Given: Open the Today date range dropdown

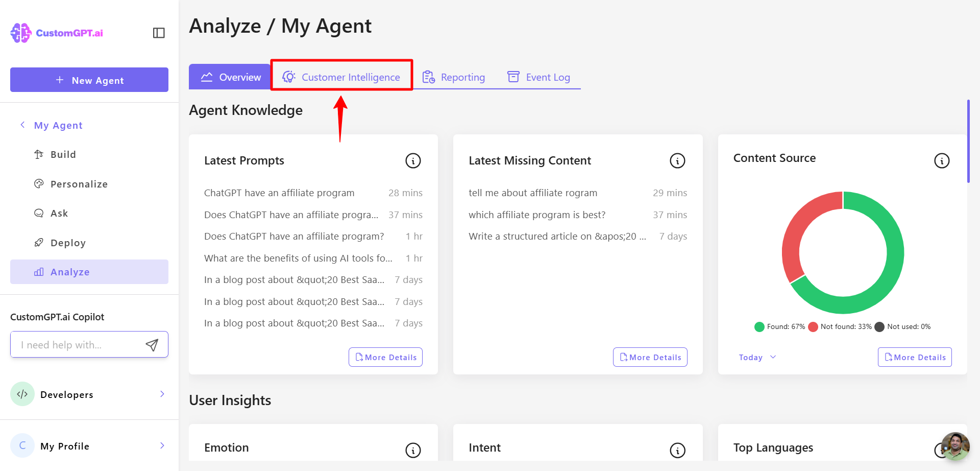Looking at the screenshot, I should pos(757,357).
